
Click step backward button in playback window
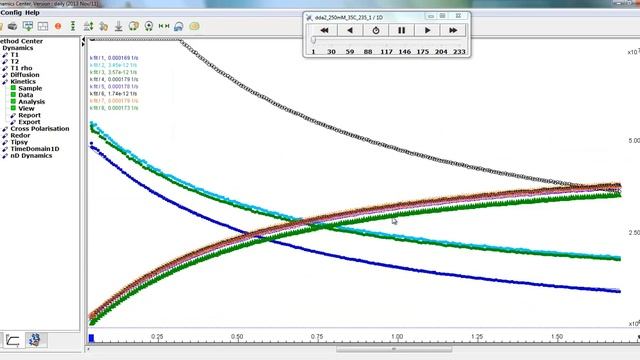(x=350, y=30)
